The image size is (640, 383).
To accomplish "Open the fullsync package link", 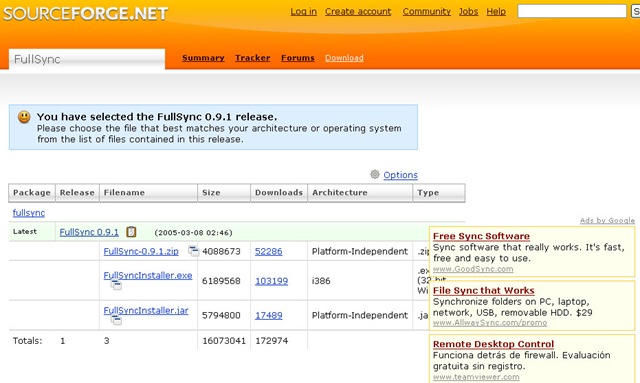I will (x=29, y=213).
